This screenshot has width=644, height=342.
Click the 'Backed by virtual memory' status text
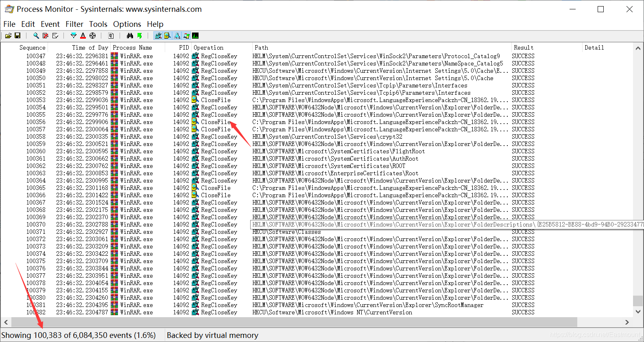212,335
